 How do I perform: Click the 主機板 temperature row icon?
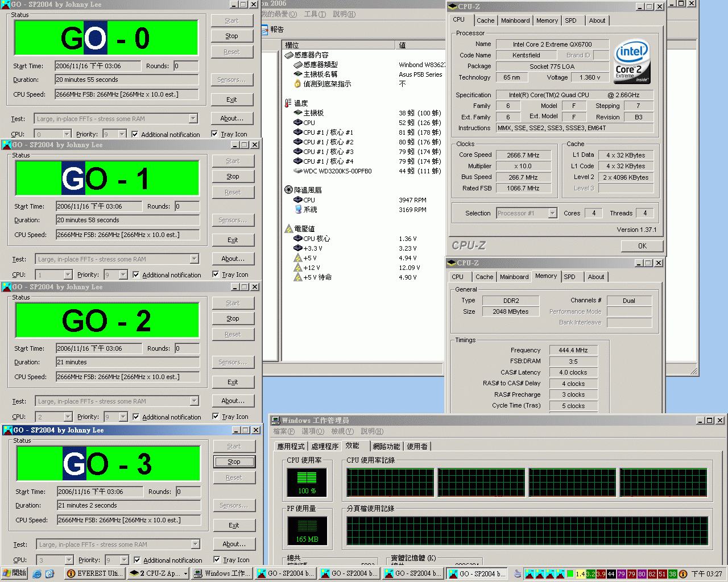coord(298,113)
